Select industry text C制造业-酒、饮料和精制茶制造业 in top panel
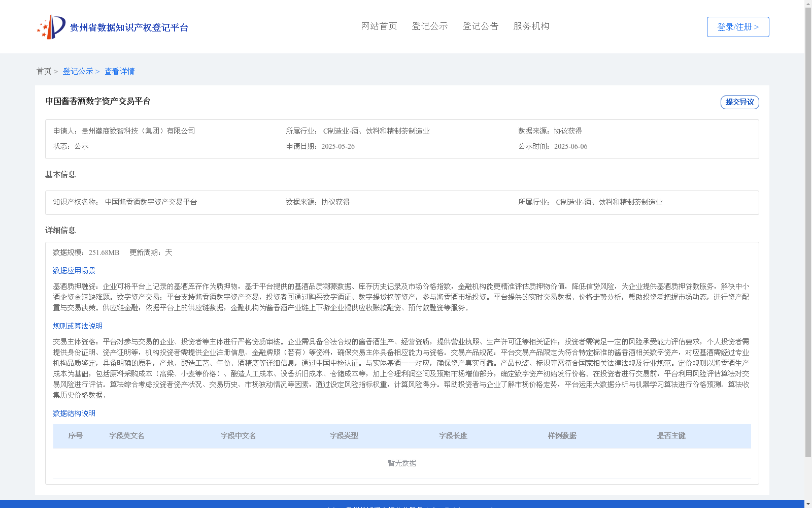Image resolution: width=812 pixels, height=508 pixels. point(376,131)
